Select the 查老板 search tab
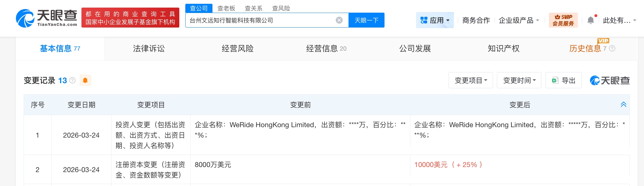This screenshot has width=644, height=186. click(226, 8)
